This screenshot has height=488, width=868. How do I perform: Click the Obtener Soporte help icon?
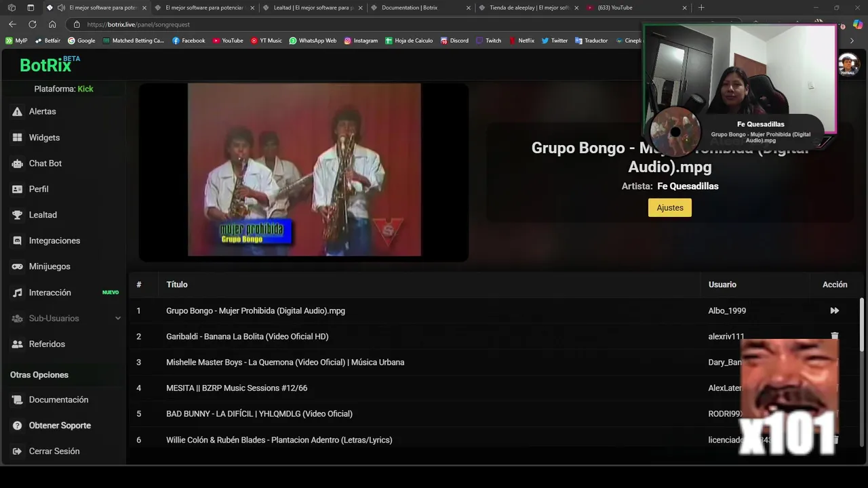pyautogui.click(x=17, y=426)
